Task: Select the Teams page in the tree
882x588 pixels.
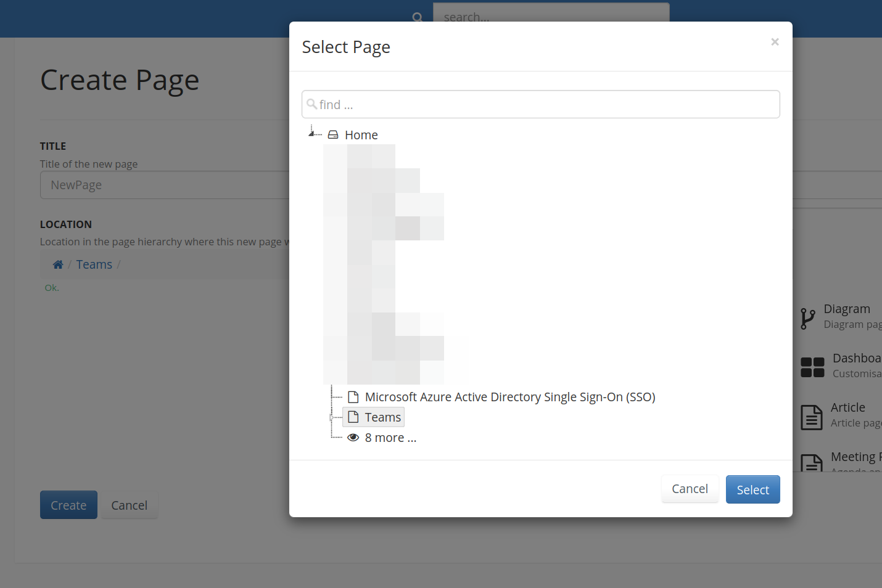Action: coord(382,417)
